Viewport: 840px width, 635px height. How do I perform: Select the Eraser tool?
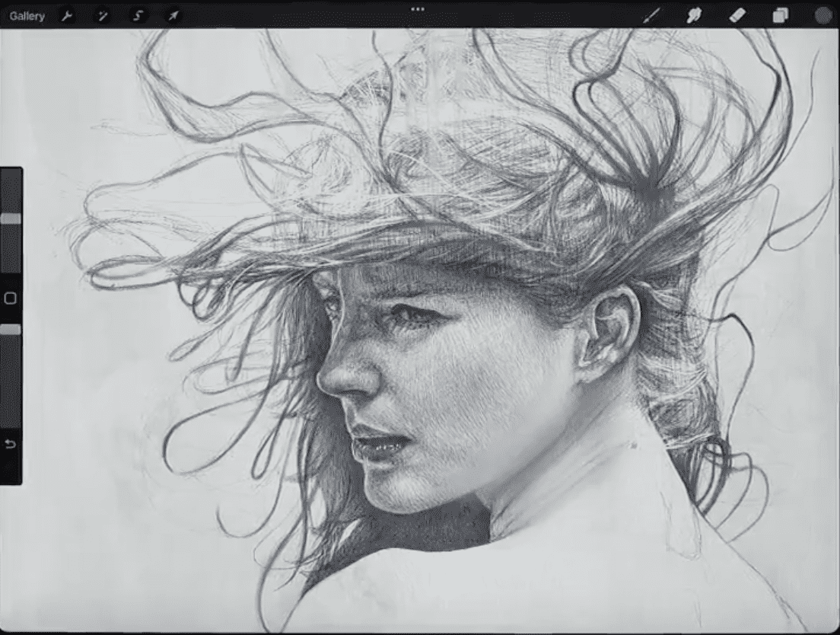(x=737, y=16)
